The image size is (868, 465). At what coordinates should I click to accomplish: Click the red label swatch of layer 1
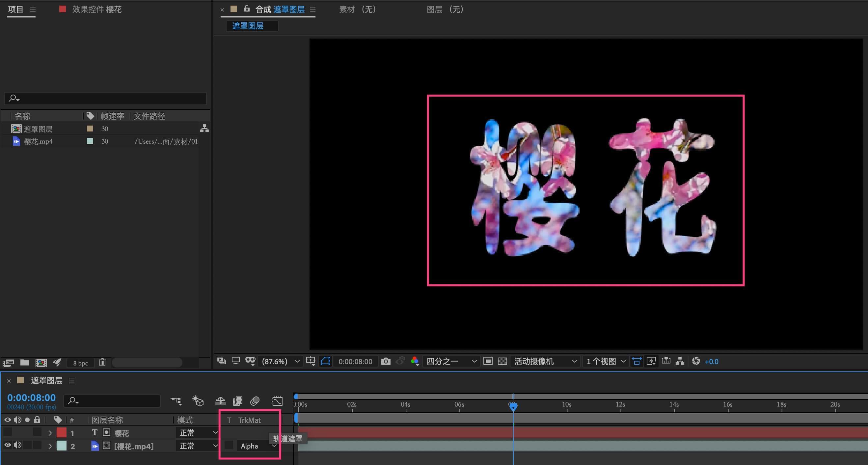tap(61, 432)
